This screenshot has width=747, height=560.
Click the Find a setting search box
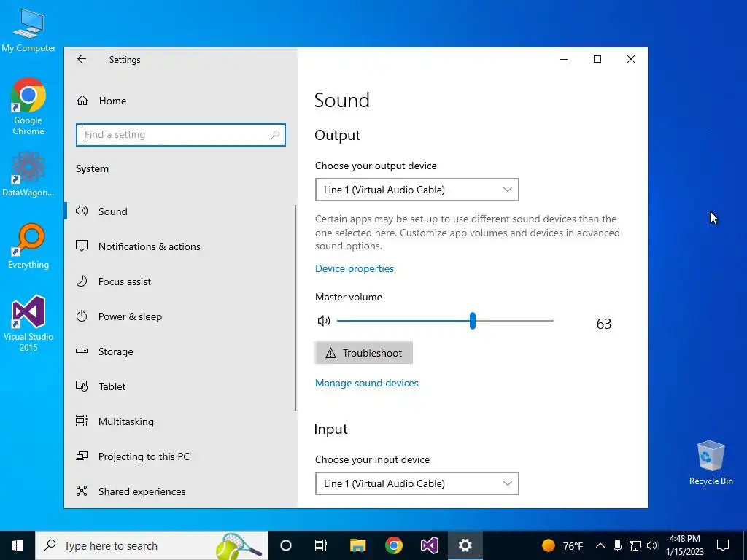coord(181,135)
